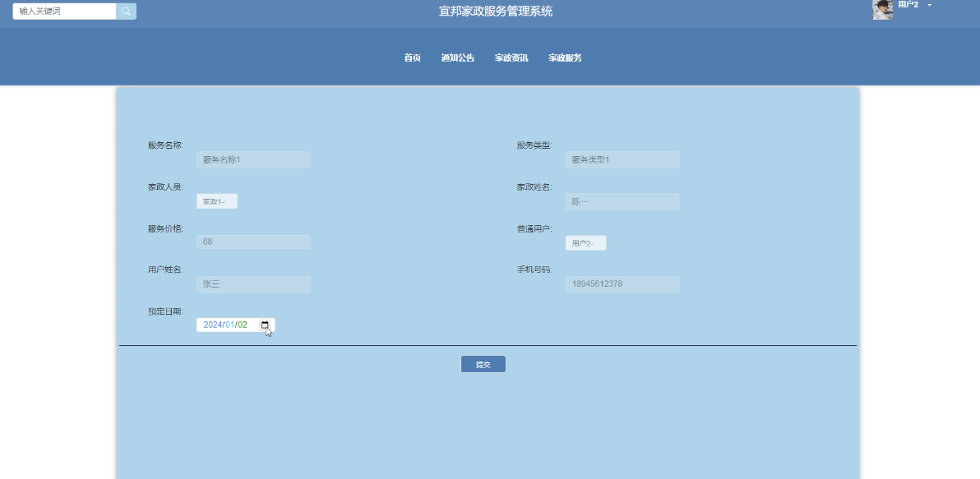Open the 普通用户 select box showing 用户2-
The height and width of the screenshot is (479, 980).
[585, 243]
